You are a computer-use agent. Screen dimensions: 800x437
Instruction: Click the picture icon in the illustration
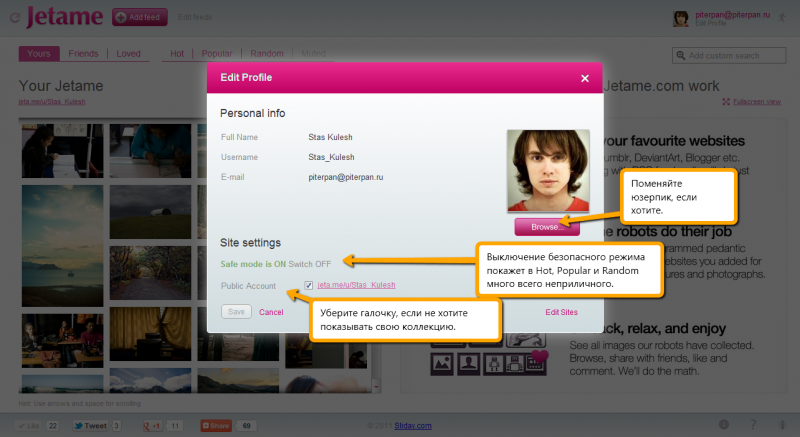(442, 364)
